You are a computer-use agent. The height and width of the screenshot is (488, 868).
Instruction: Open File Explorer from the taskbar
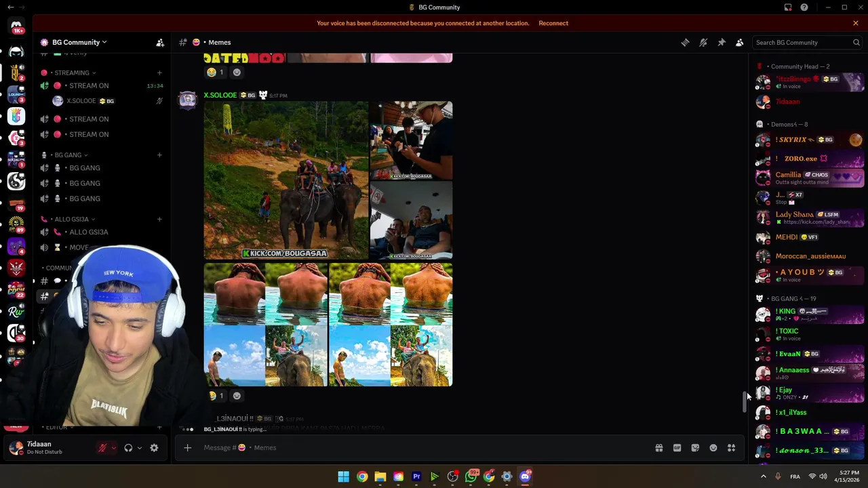380,476
